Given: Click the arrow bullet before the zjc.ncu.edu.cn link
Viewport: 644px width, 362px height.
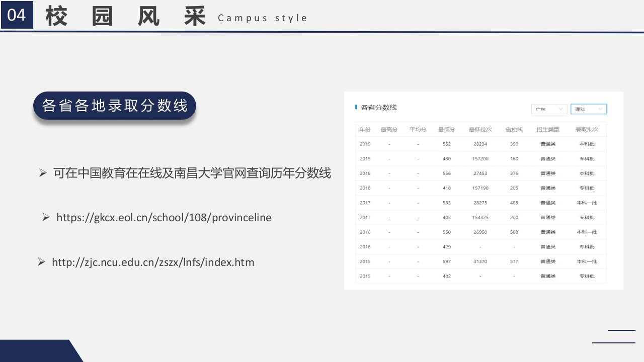Looking at the screenshot, I should pyautogui.click(x=41, y=262).
